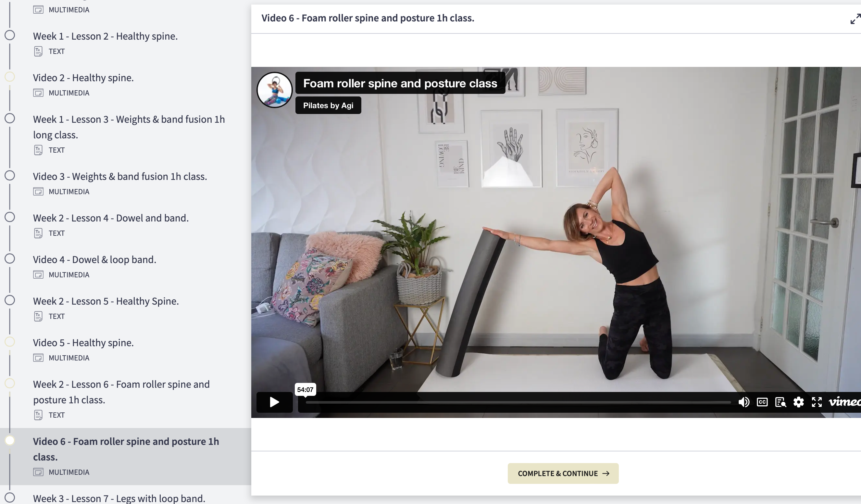
Task: Click the Foam roller spine video title overlay
Action: point(400,83)
